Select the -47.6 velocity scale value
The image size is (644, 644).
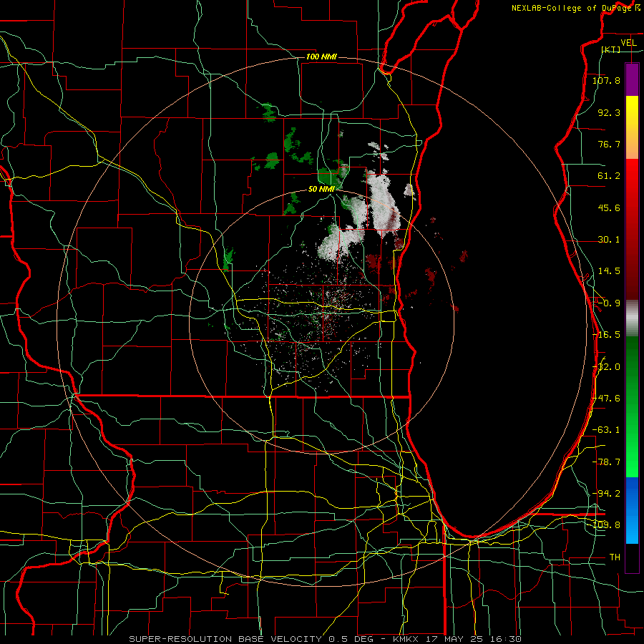click(x=606, y=399)
